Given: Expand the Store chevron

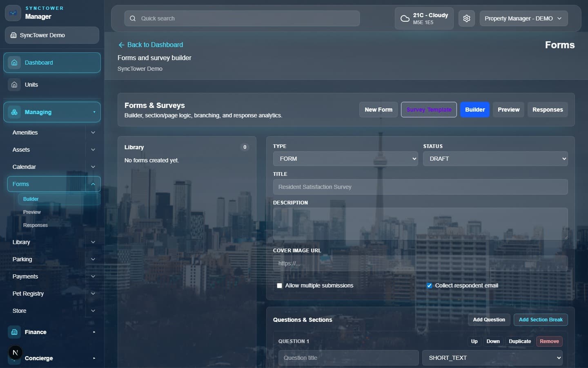Looking at the screenshot, I should pyautogui.click(x=93, y=311).
